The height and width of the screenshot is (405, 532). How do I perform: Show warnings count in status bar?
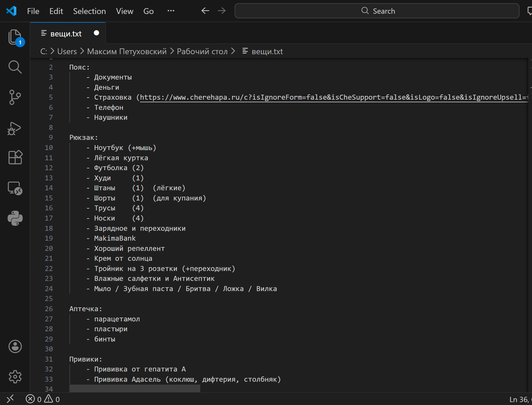[x=52, y=399]
